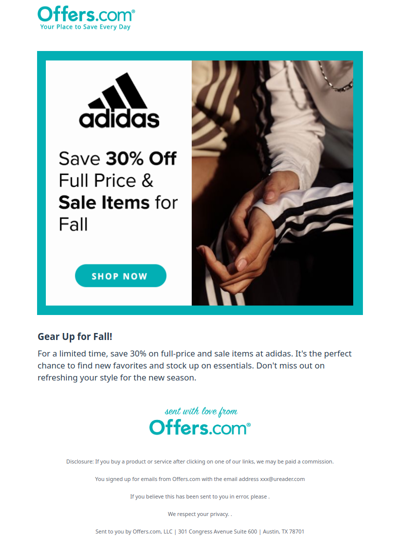Click the commission Disclosure line
This screenshot has width=400, height=545.
pos(200,462)
